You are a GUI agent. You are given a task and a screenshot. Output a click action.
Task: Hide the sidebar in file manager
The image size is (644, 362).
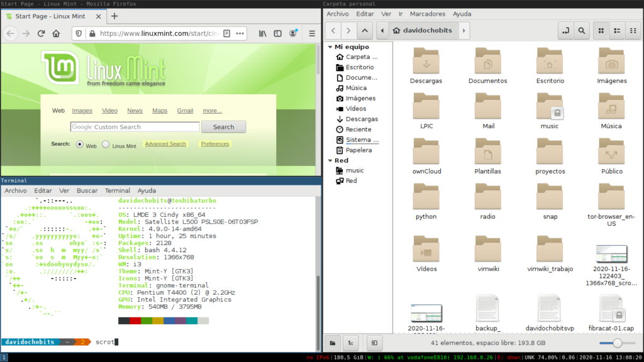[374, 343]
